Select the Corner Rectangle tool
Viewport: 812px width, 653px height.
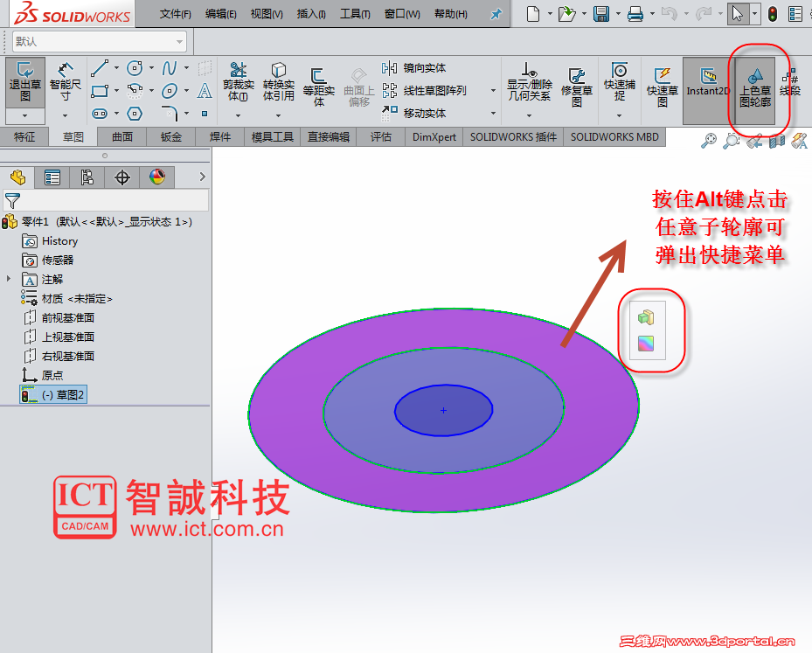[x=100, y=91]
